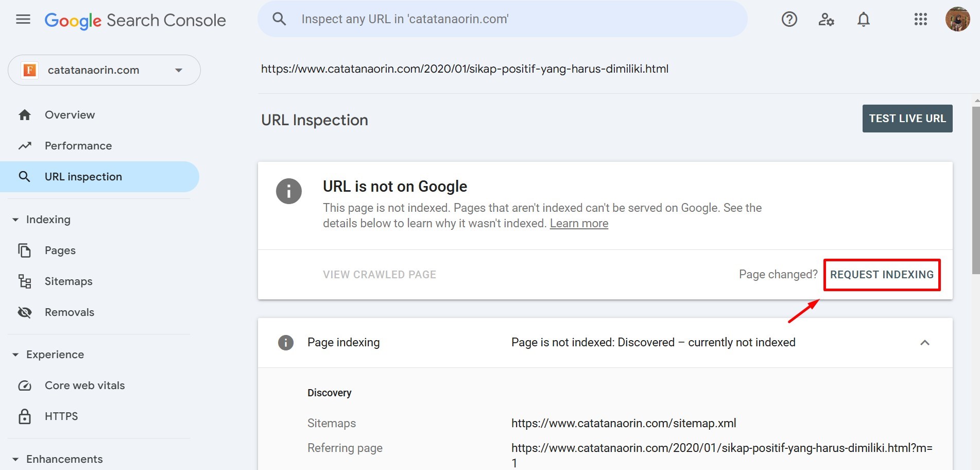This screenshot has width=980, height=470.
Task: Open the notifications bell
Action: [864, 20]
